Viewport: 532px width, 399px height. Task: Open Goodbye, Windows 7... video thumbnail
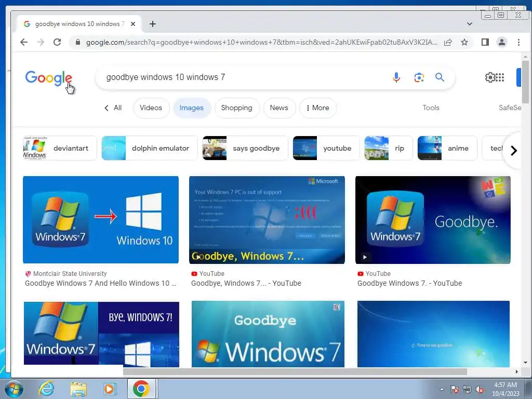click(267, 220)
